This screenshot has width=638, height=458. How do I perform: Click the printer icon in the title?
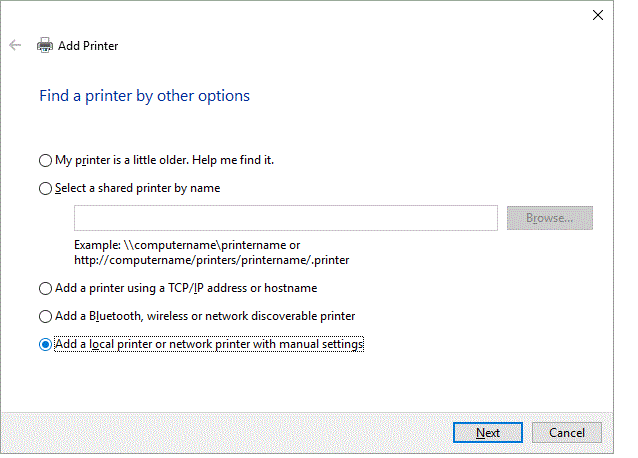pos(45,45)
